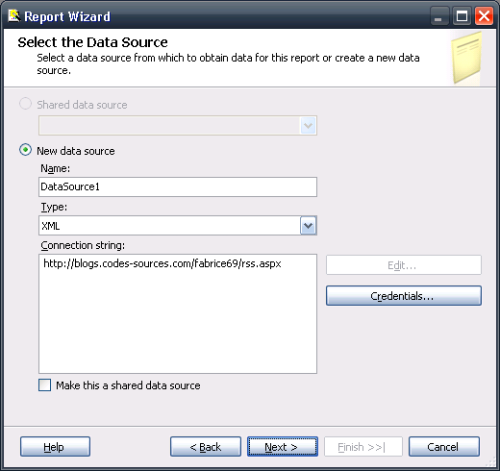Go to the Next wizard step
The width and height of the screenshot is (500, 471).
point(282,447)
